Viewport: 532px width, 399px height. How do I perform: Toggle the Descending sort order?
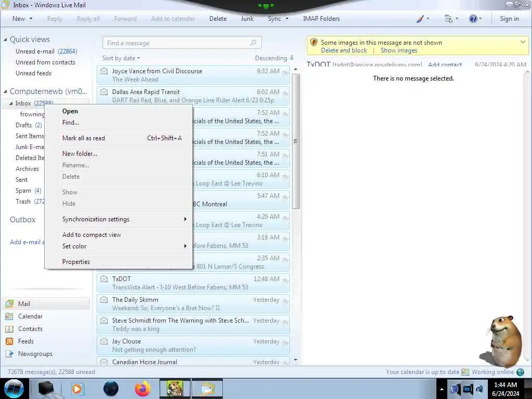tap(274, 58)
